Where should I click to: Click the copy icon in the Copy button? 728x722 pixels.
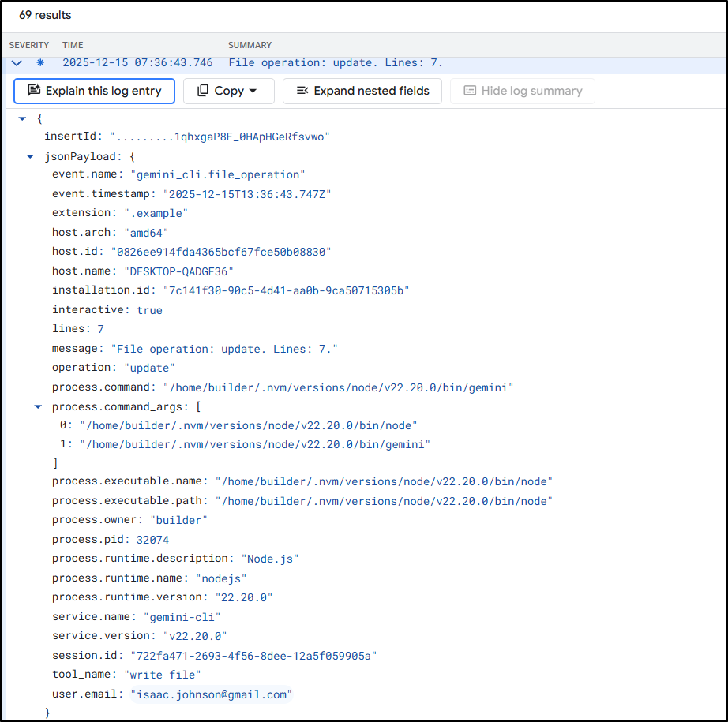[x=203, y=91]
